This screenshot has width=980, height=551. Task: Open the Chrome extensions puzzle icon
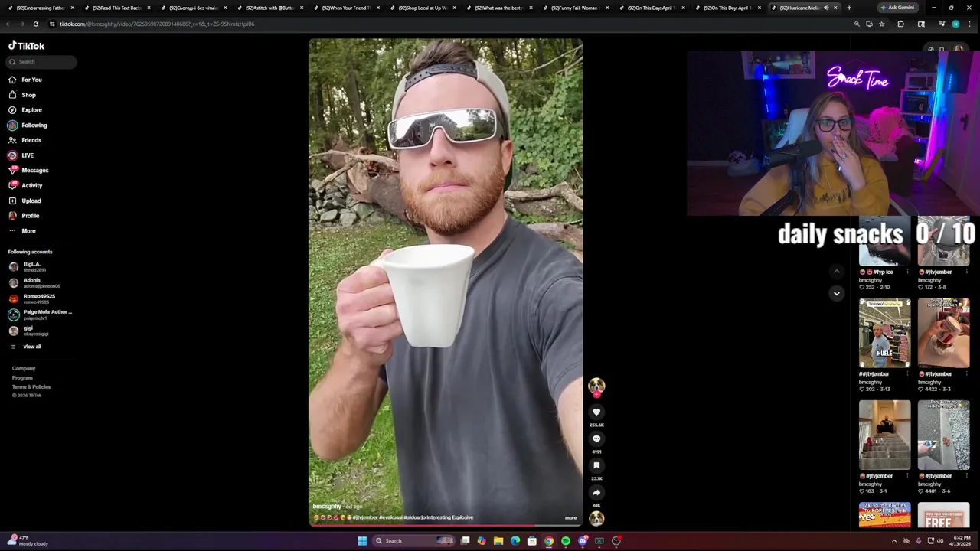tap(900, 24)
